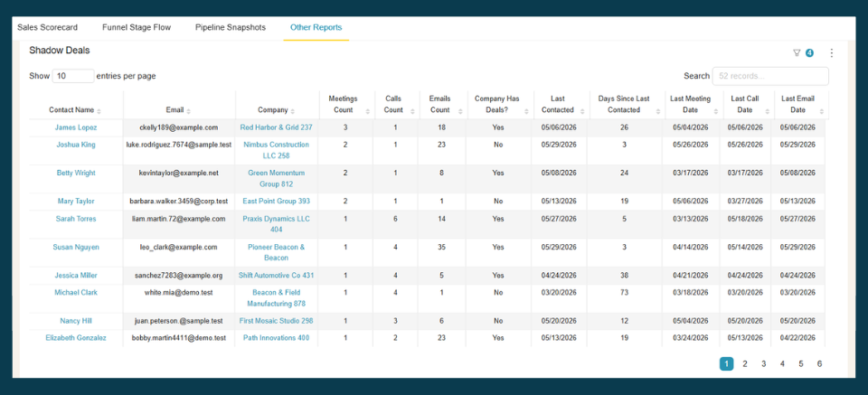Open contact Nancy Hill
The height and width of the screenshot is (395, 868).
pyautogui.click(x=76, y=321)
